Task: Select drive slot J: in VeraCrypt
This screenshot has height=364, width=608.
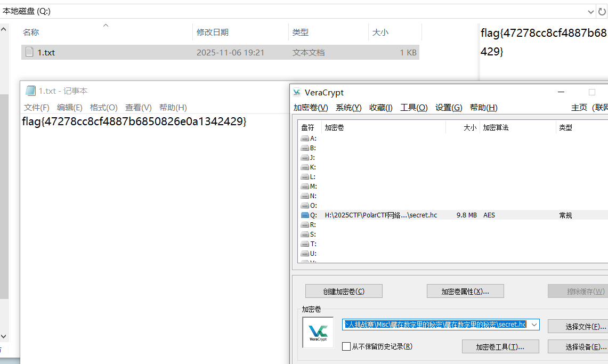Action: click(x=309, y=157)
